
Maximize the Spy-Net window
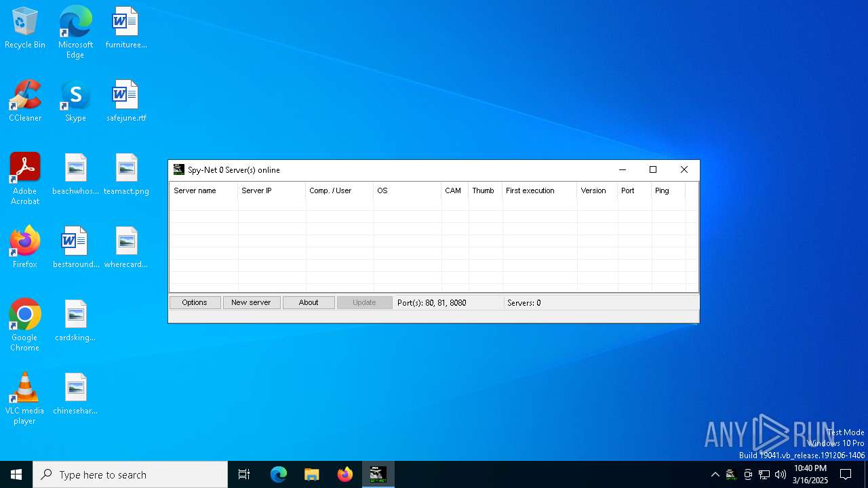(x=653, y=170)
